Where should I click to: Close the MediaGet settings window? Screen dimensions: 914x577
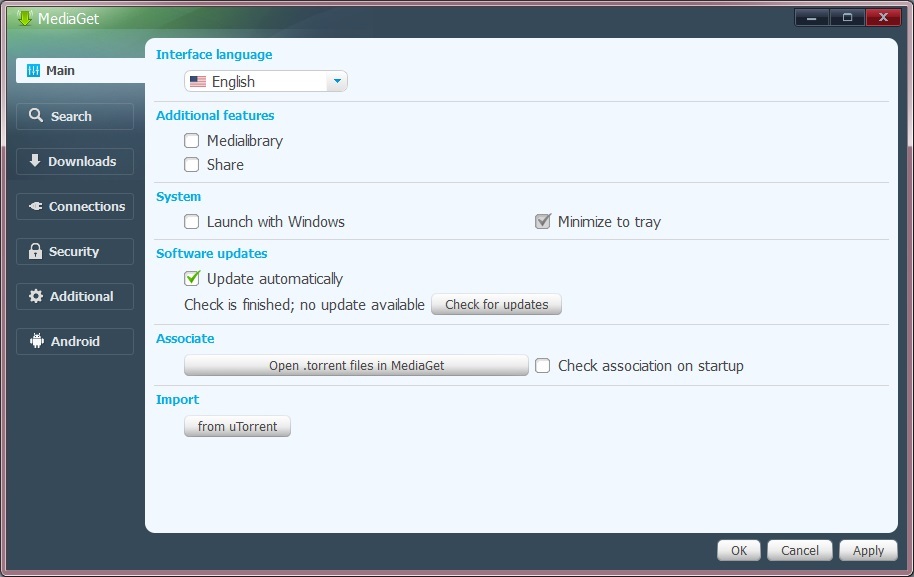(x=883, y=17)
